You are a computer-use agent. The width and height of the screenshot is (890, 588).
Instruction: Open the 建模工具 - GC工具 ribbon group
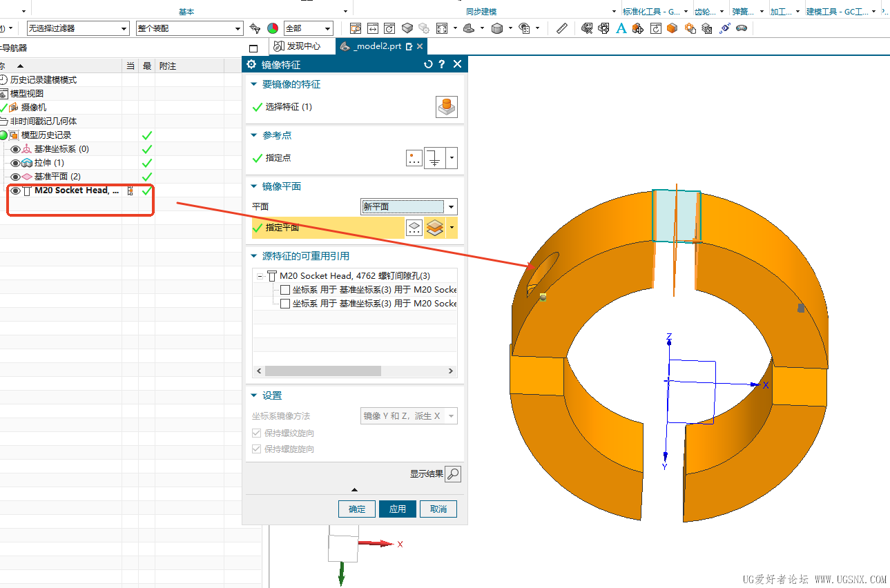click(842, 12)
